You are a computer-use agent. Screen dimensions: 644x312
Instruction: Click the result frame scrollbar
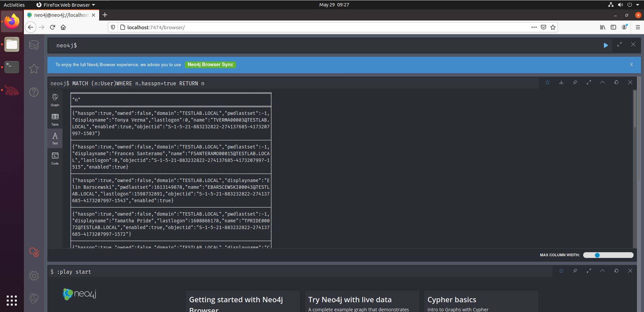[635, 109]
